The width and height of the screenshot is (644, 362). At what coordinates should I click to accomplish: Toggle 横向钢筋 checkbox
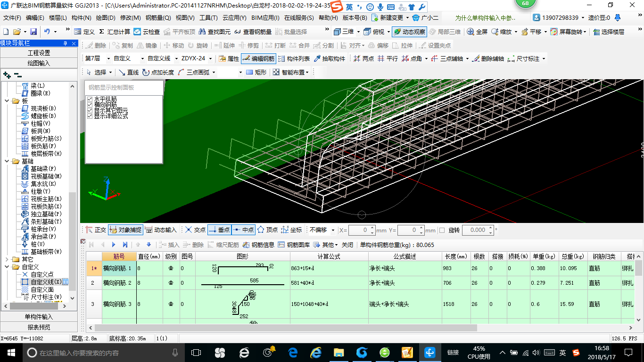[90, 105]
